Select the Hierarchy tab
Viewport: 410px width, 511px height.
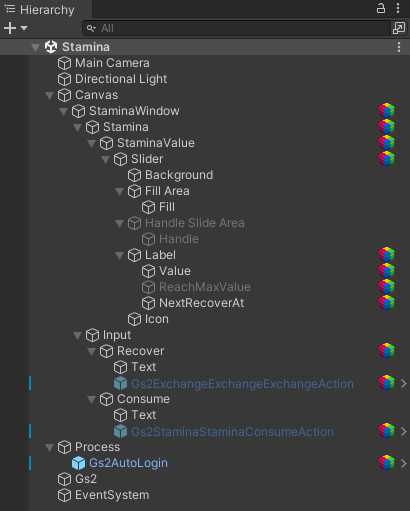[40, 10]
